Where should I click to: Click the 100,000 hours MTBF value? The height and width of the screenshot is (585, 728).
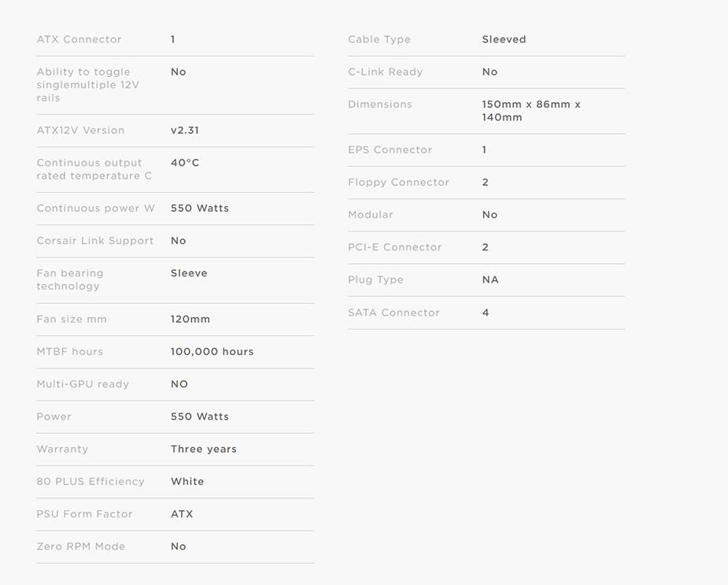(212, 352)
